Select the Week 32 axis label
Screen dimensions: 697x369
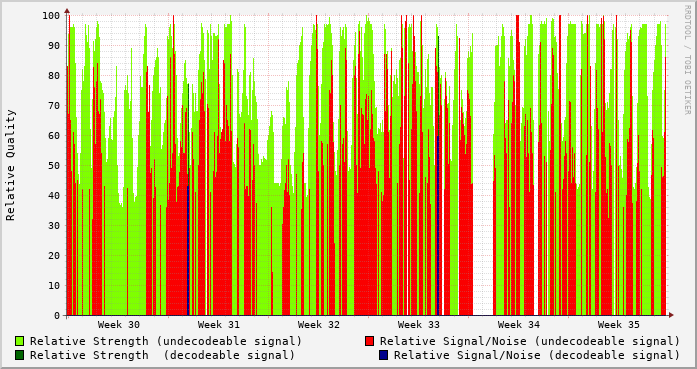(x=318, y=325)
